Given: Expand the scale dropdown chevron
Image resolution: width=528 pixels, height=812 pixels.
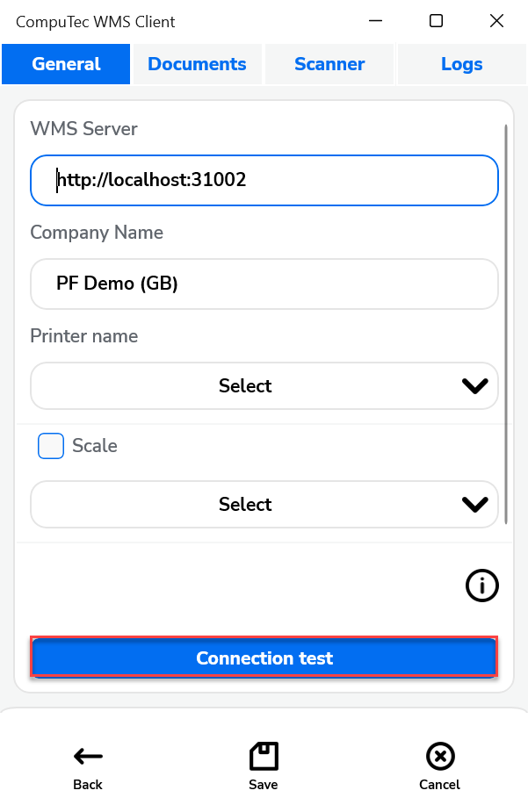Looking at the screenshot, I should pos(474,505).
